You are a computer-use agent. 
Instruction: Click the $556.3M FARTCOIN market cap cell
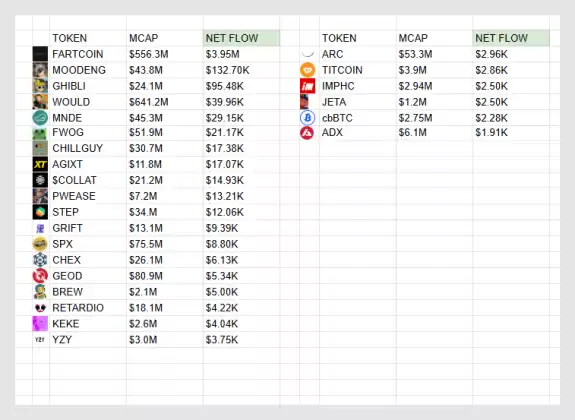coord(165,54)
